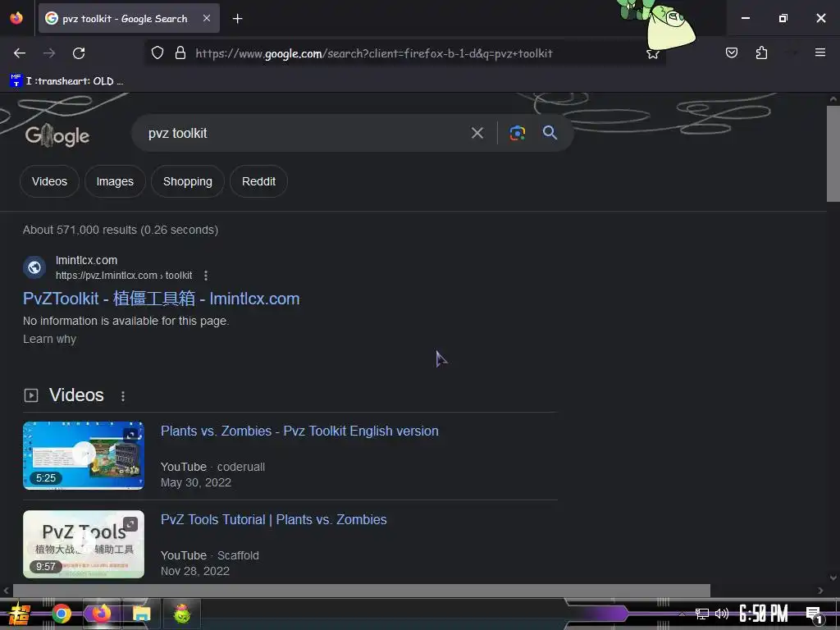Image resolution: width=840 pixels, height=630 pixels.
Task: Play the 9:57 PvZ Tools thumbnail
Action: tap(84, 545)
